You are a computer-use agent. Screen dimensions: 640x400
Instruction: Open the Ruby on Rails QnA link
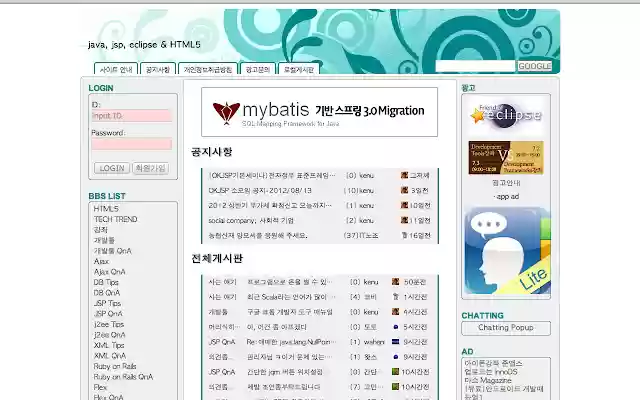pos(123,377)
